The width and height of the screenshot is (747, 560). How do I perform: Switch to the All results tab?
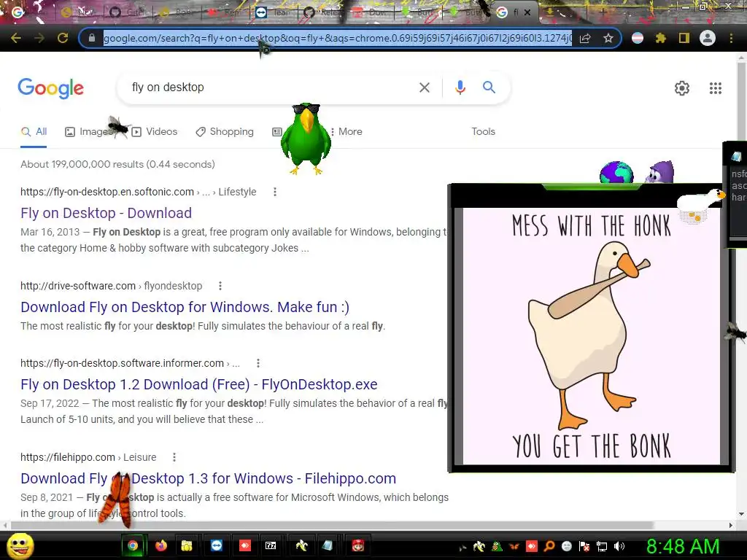34,132
